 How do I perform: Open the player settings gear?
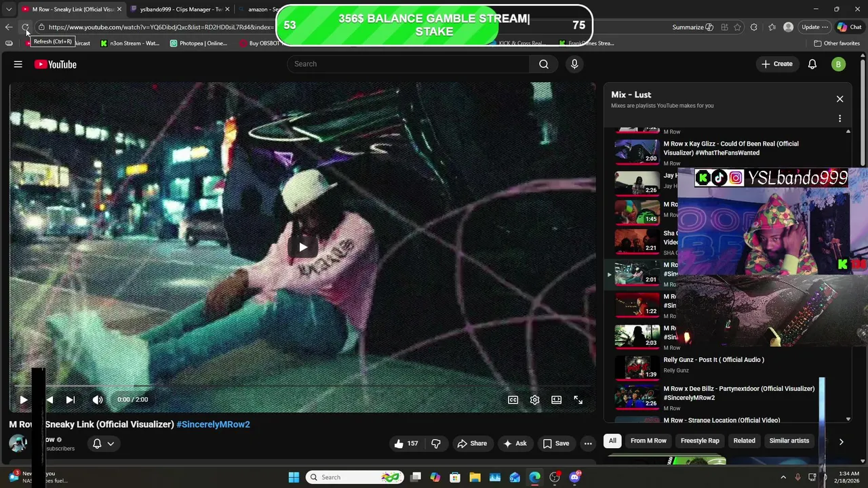[x=535, y=400]
